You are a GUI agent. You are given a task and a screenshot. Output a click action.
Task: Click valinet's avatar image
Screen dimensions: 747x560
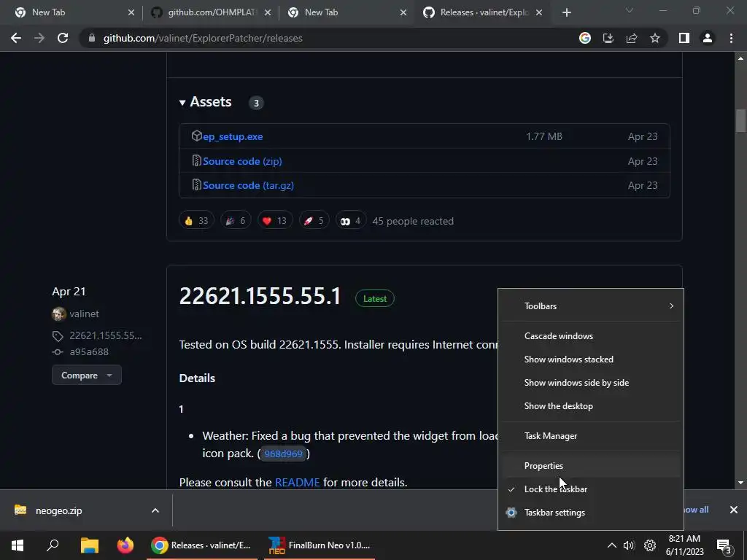pyautogui.click(x=58, y=314)
